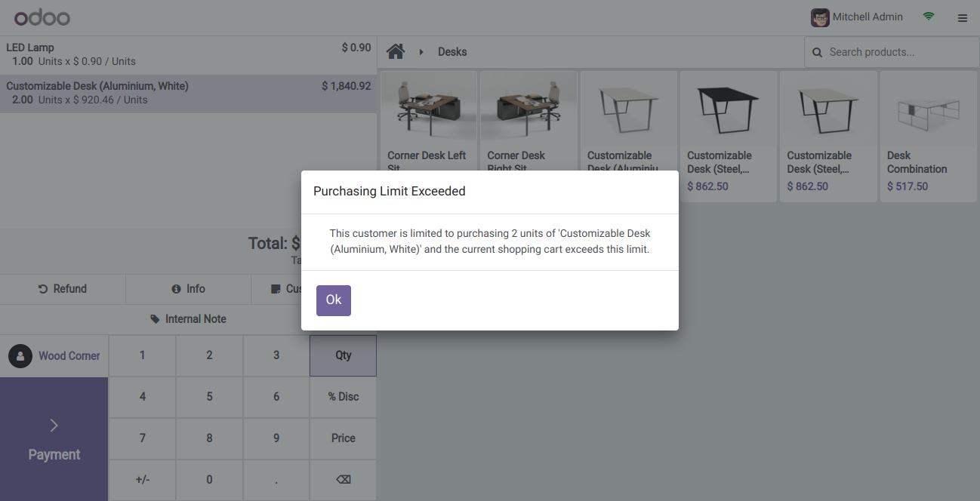The height and width of the screenshot is (501, 980).
Task: Click numpad key 6
Action: [276, 397]
